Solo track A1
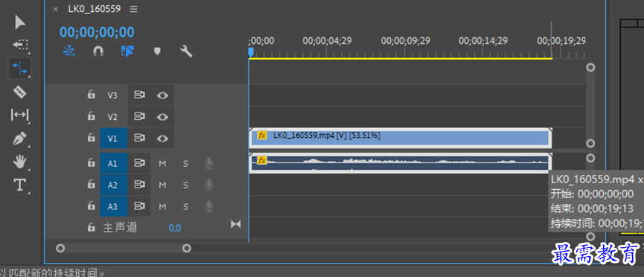 coord(185,164)
